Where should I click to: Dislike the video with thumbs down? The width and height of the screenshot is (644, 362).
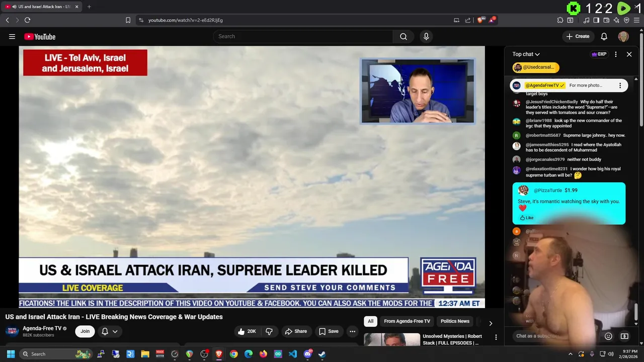(x=269, y=331)
